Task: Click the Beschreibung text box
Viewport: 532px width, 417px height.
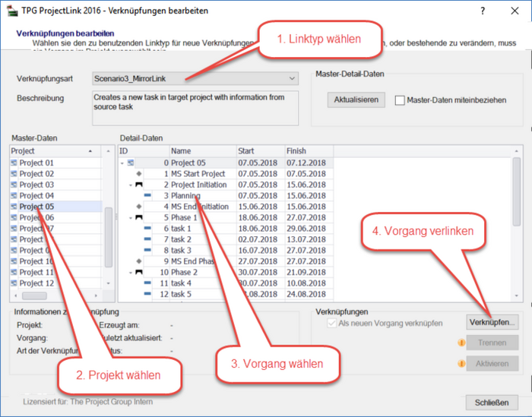Action: [x=195, y=108]
